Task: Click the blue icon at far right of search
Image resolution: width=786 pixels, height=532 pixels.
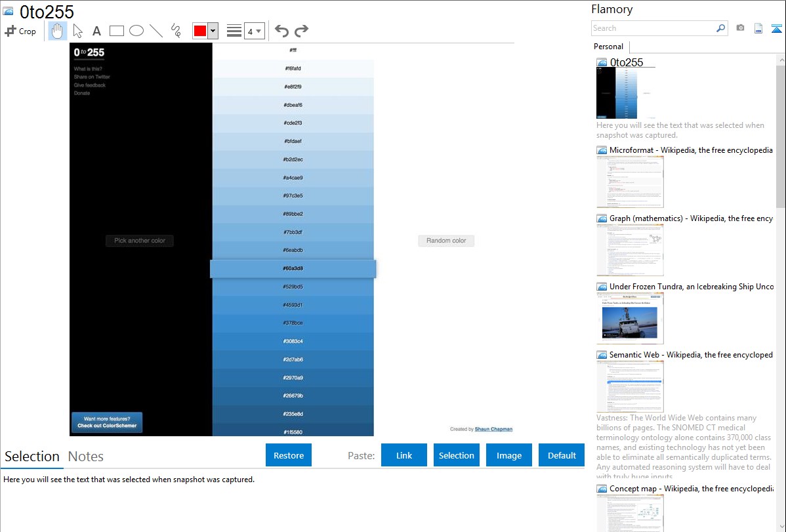Action: point(776,28)
